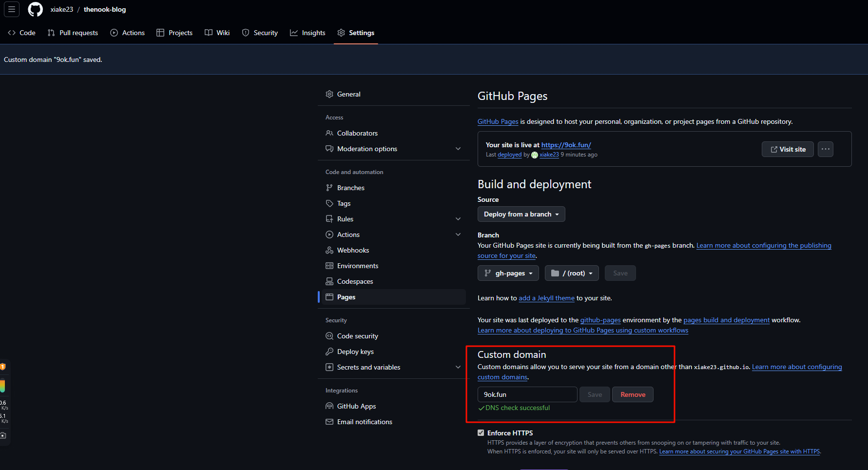Expand Moderation options chevron
Screen dimensions: 868x470
coord(458,149)
